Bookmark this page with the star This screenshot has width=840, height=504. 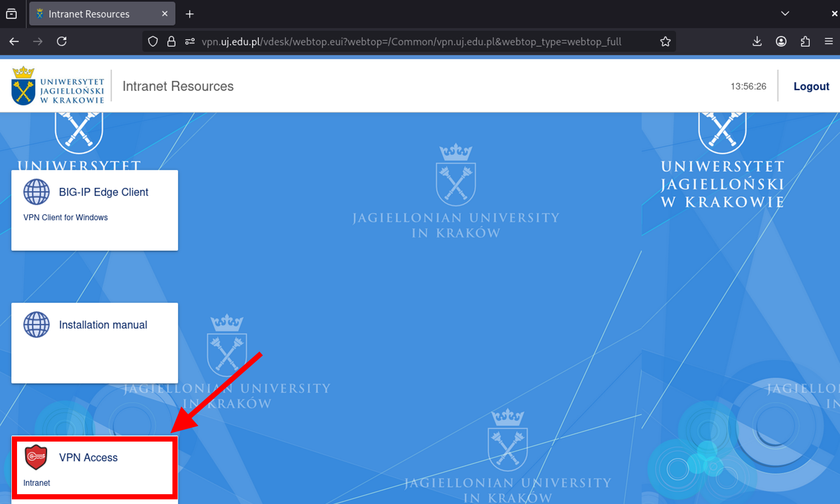point(665,41)
